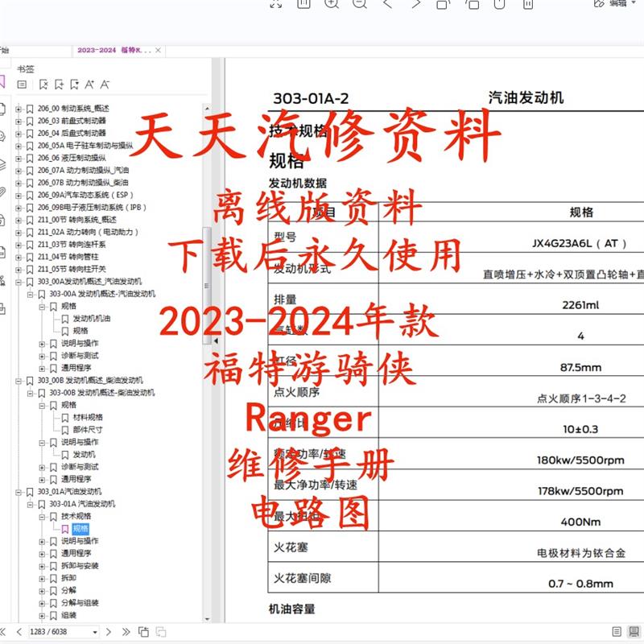Click the 2261ml displacement value cell
This screenshot has height=644, width=644.
[580, 305]
